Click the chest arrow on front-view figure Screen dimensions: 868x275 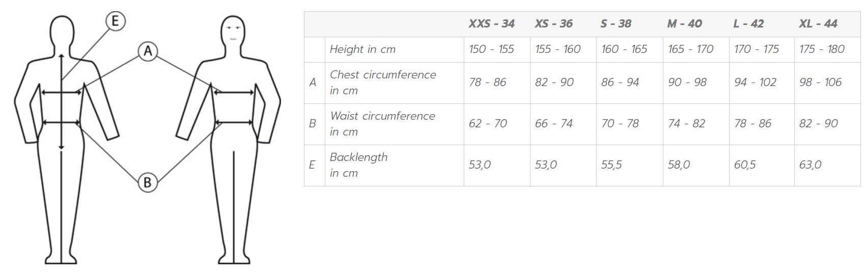(234, 93)
